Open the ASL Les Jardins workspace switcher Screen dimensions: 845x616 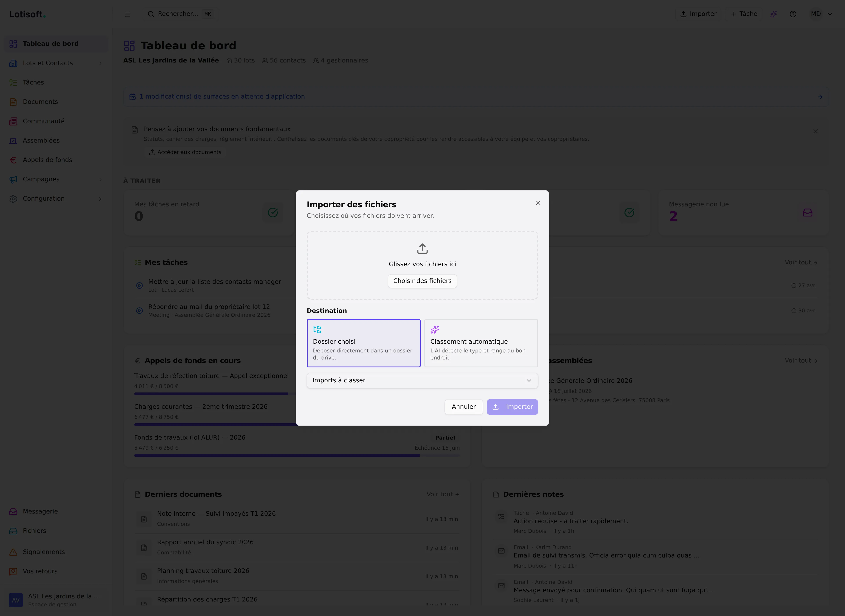[56, 600]
